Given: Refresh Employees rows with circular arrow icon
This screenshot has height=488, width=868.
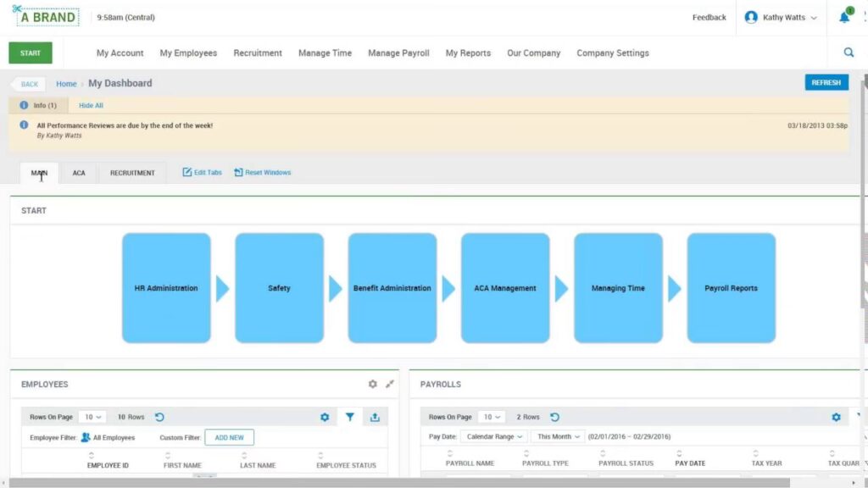Looking at the screenshot, I should (x=159, y=417).
